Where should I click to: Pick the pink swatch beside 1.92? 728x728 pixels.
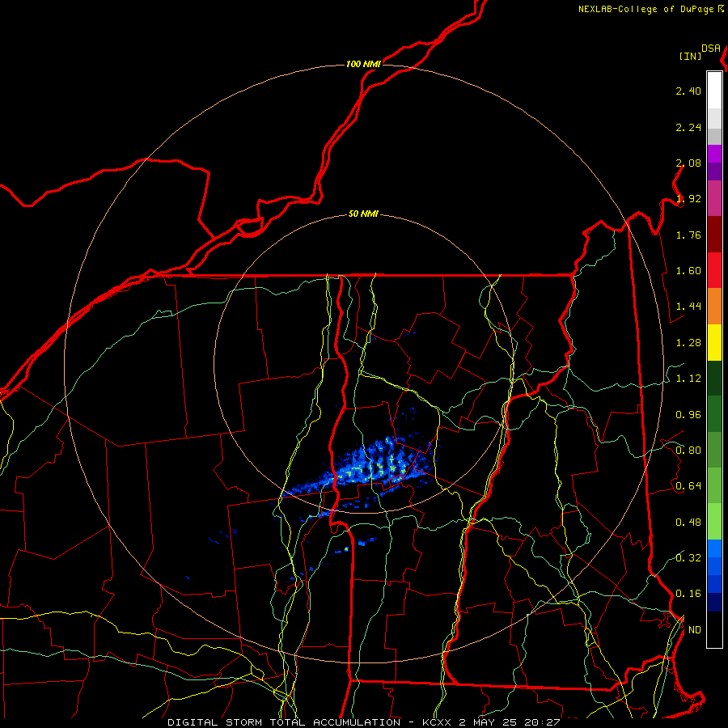pos(714,198)
